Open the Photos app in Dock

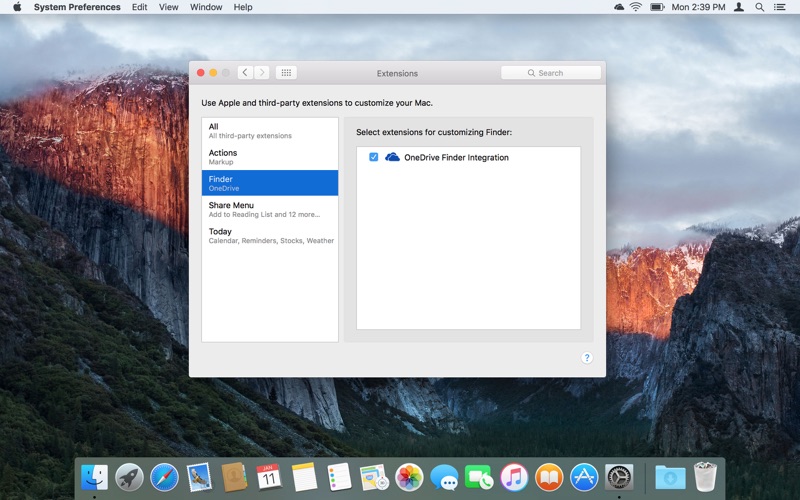tap(409, 477)
